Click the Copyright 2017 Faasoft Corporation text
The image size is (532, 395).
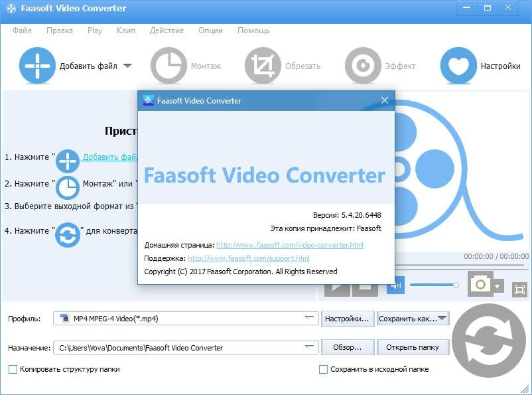(241, 272)
